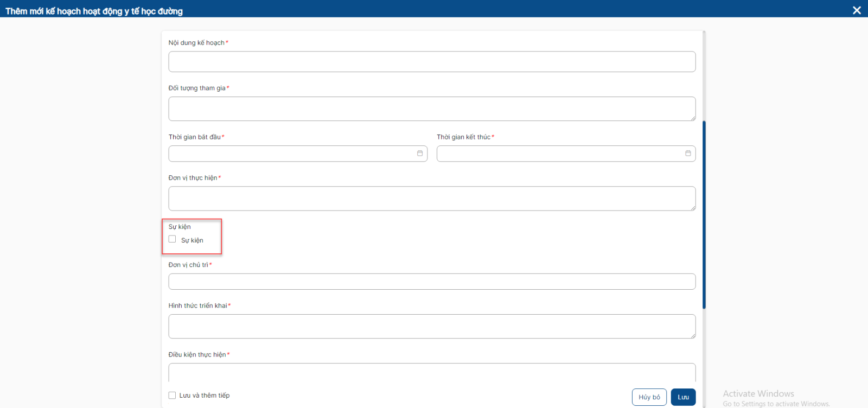Click into the Đối tượng tham gia textarea
The image size is (868, 408).
[x=432, y=109]
